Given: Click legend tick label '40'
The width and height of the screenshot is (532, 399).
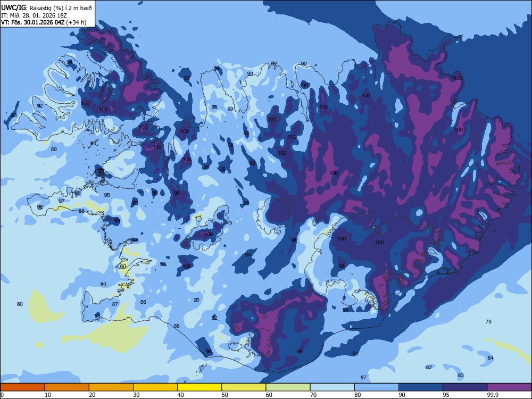Looking at the screenshot, I should pos(180,395).
